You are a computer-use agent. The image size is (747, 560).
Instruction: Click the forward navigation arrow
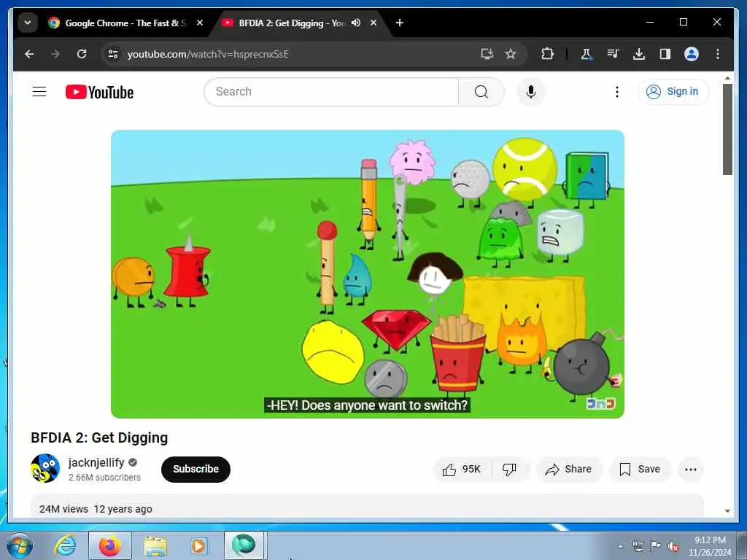point(55,54)
